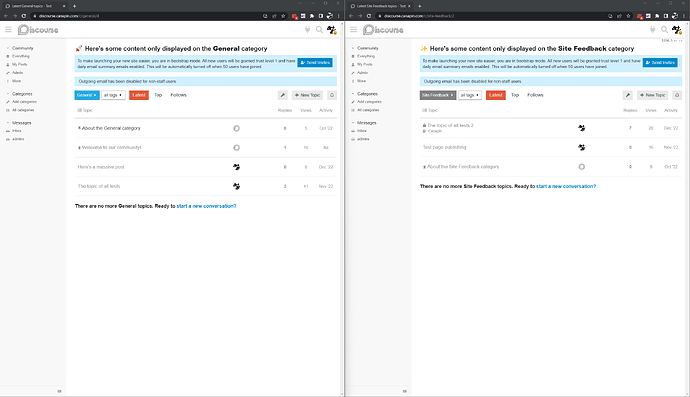Open The topic of all tests 2

(450, 125)
